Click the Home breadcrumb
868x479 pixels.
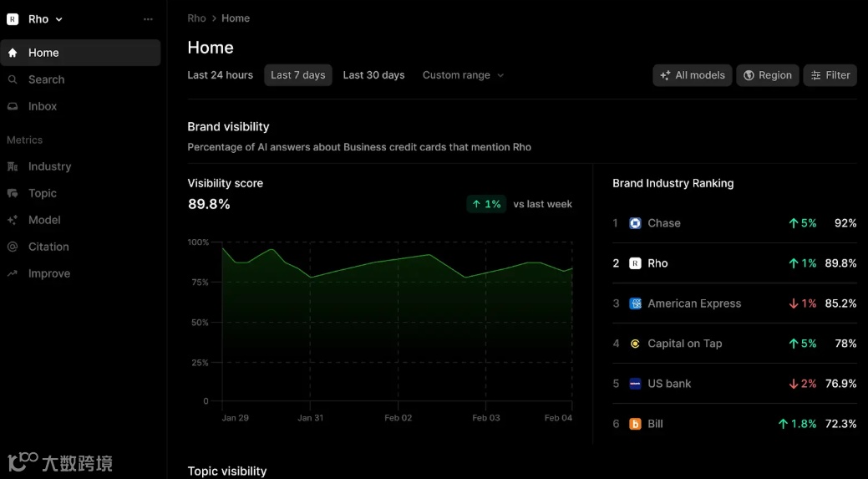[236, 18]
